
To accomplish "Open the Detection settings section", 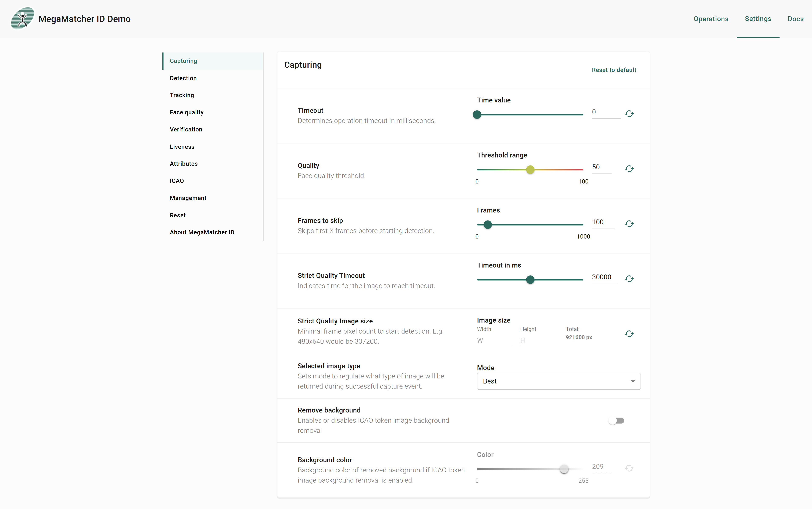I will tap(213, 78).
